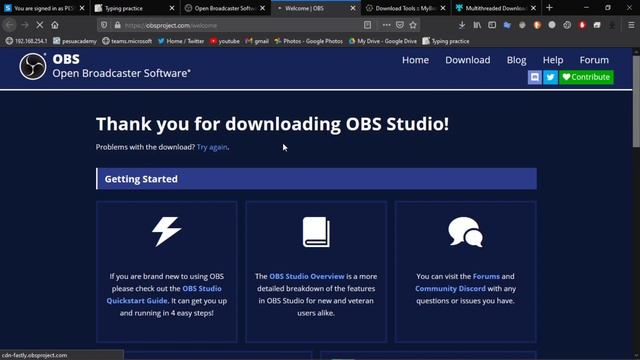Viewport: 640px width, 360px height.
Task: Switch to 'Download Tools' tab
Action: tap(406, 8)
